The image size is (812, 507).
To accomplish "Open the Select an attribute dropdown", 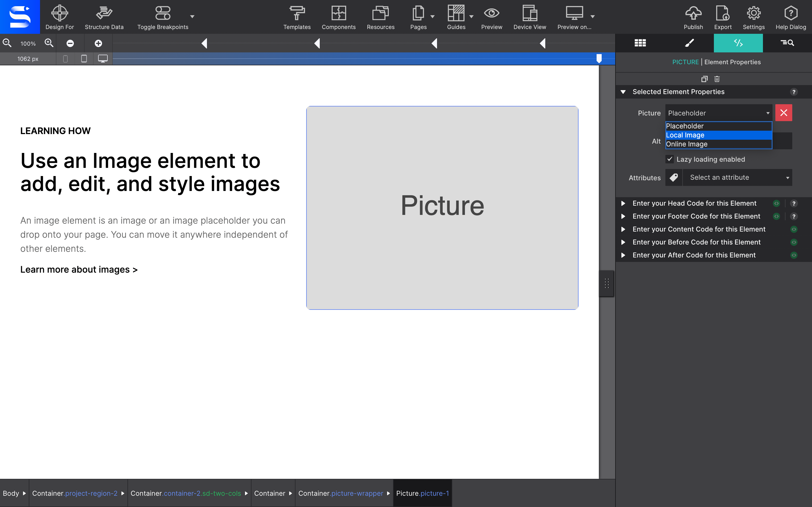I will pyautogui.click(x=738, y=177).
